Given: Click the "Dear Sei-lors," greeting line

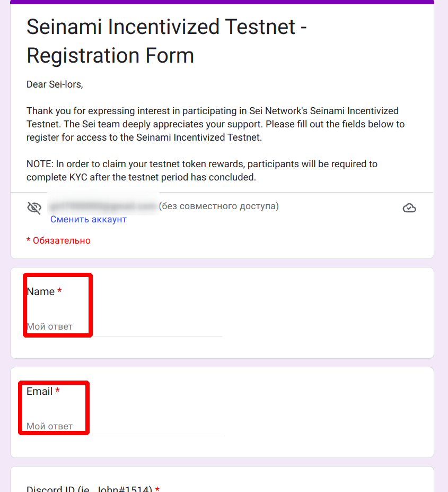Looking at the screenshot, I should pos(55,84).
